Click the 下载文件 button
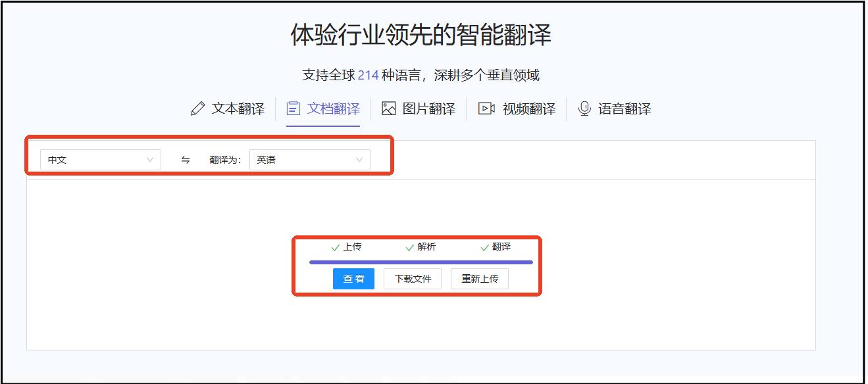 [413, 279]
